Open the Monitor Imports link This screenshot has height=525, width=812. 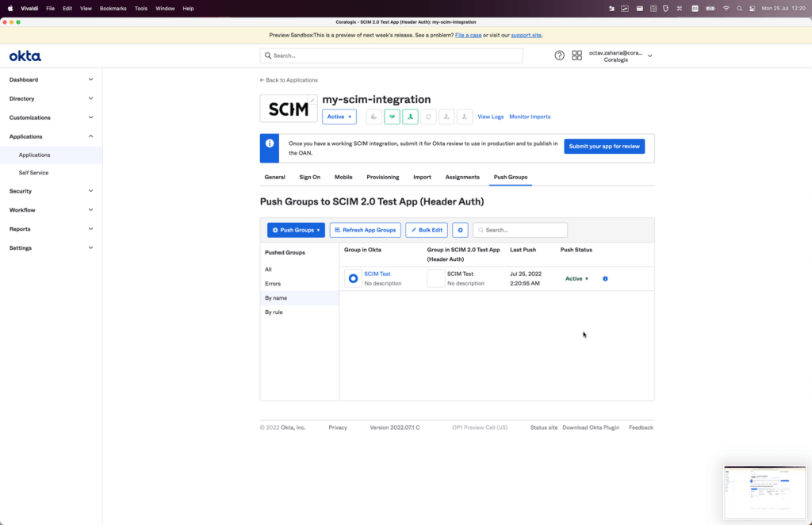click(530, 117)
